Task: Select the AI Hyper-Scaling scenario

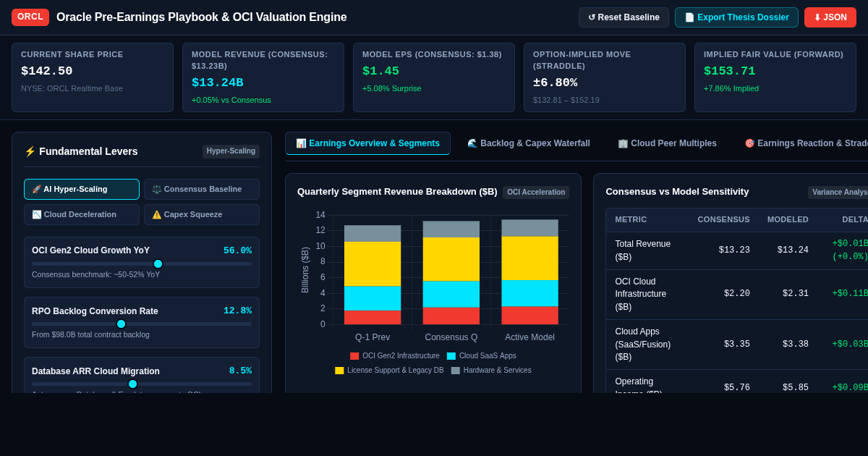Action: [x=82, y=189]
